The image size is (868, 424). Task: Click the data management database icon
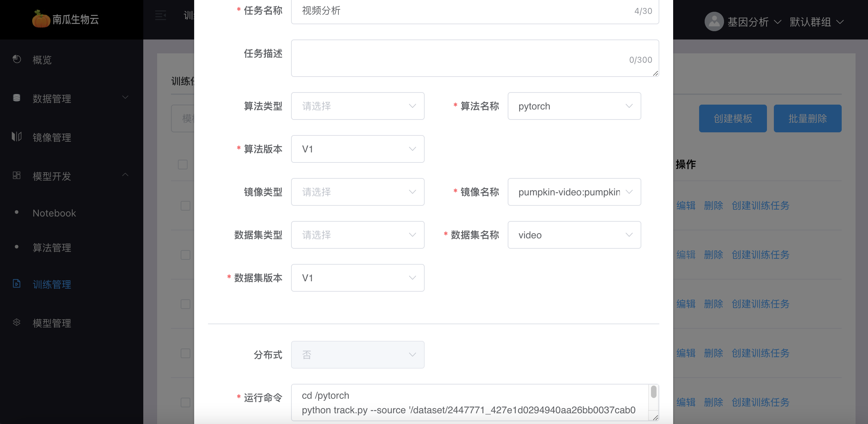coord(17,98)
